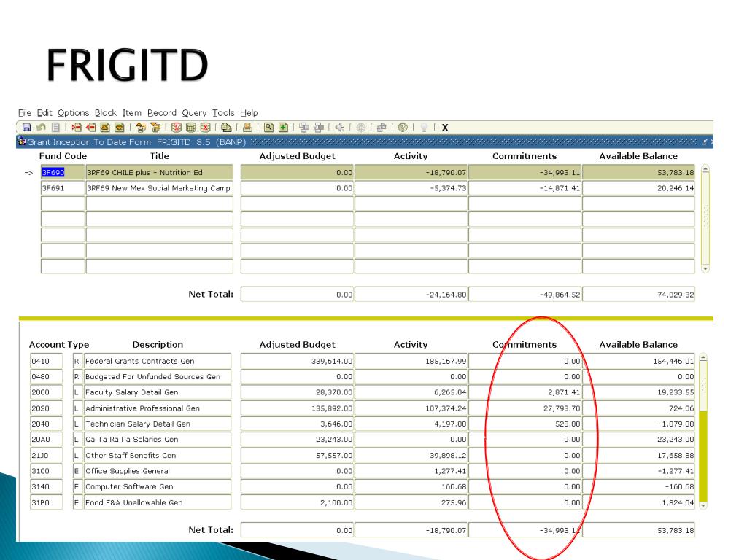Click adjusted budget 339,614.00
This screenshot has width=747, height=560.
coord(297,361)
